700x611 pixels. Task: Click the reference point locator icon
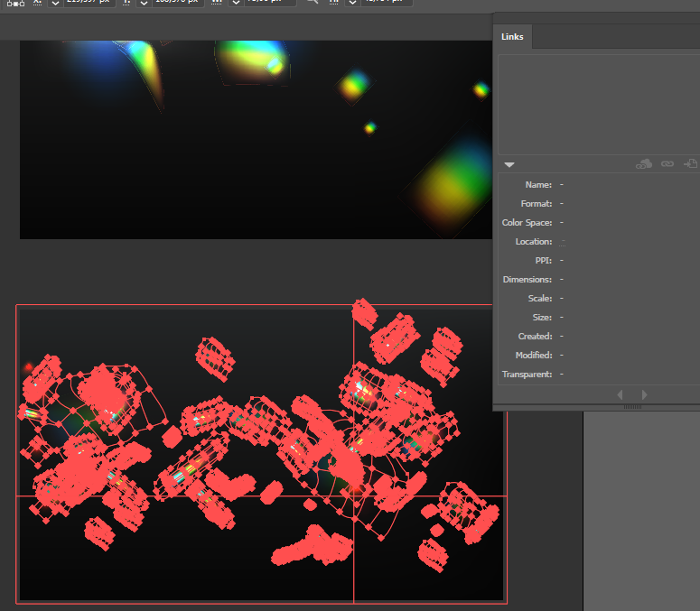point(15,3)
